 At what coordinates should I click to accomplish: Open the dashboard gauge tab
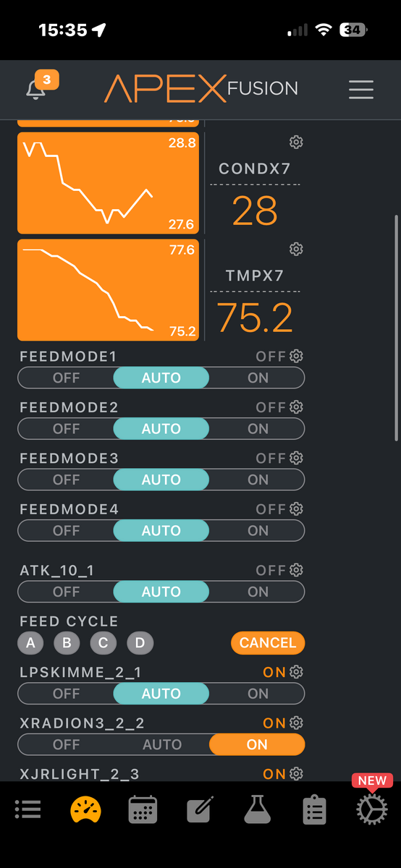click(x=85, y=809)
